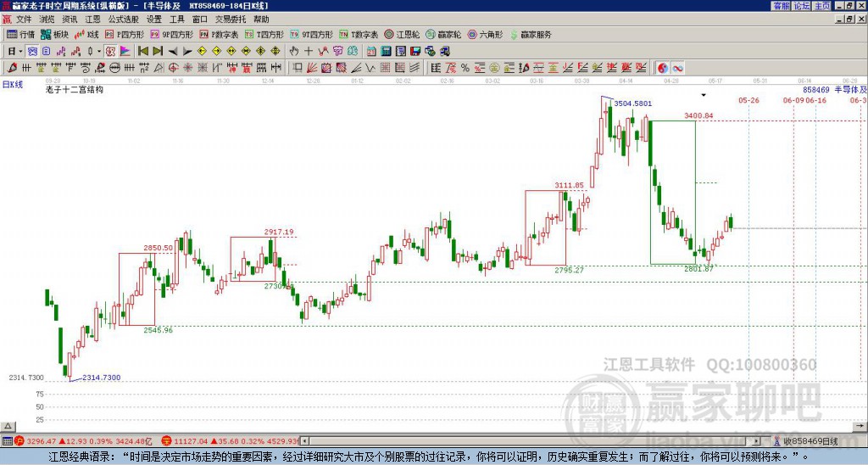Click the yin-yang taiji icon

[663, 68]
